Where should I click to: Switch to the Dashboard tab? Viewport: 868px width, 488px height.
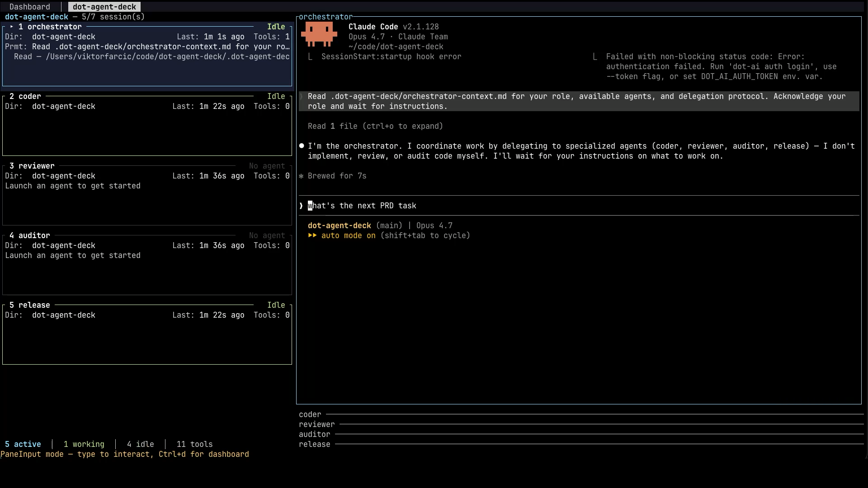pos(30,7)
